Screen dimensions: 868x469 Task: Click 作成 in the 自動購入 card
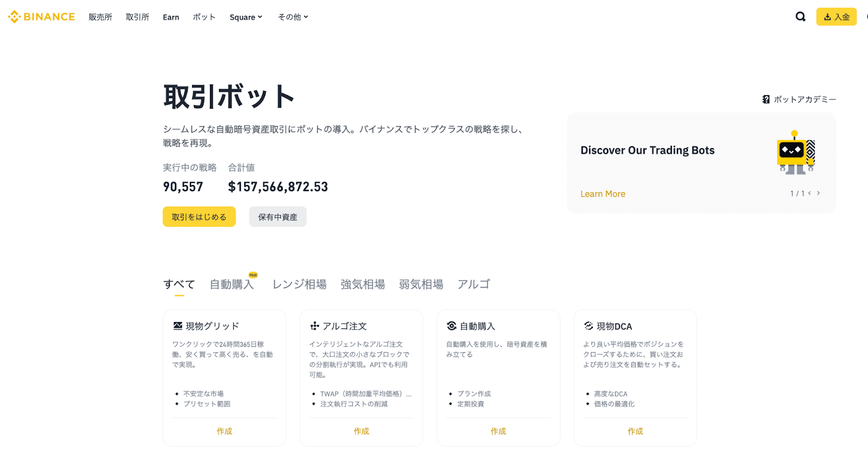click(499, 431)
